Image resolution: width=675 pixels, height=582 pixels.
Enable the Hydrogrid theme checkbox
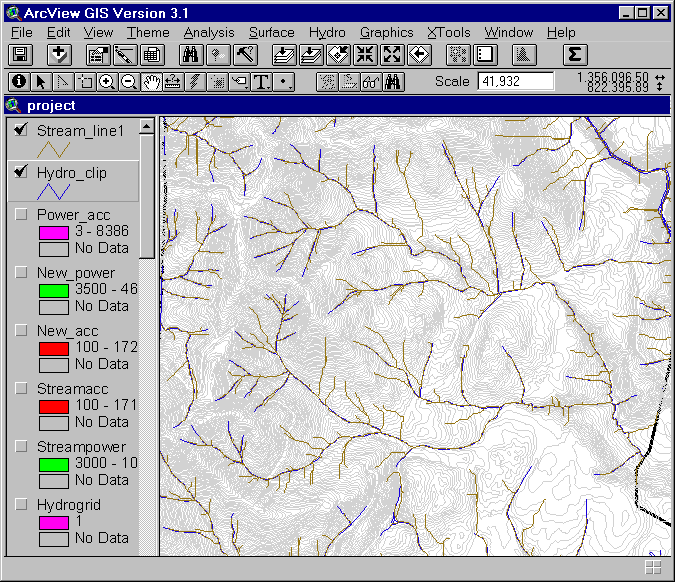point(21,504)
